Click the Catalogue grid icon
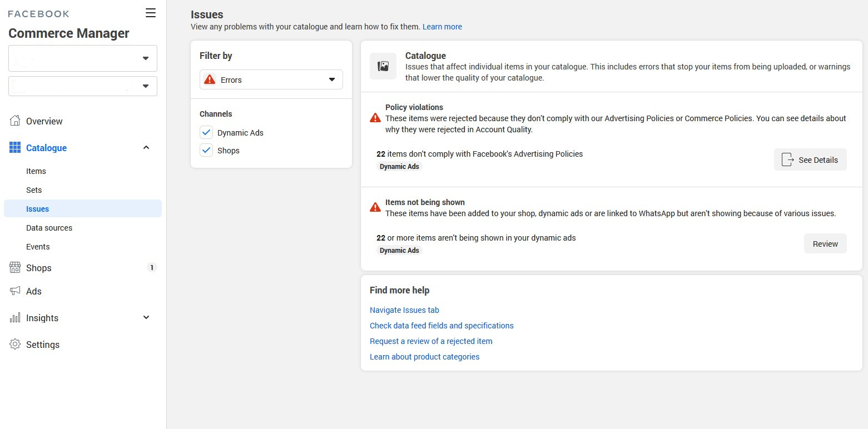 coord(15,147)
